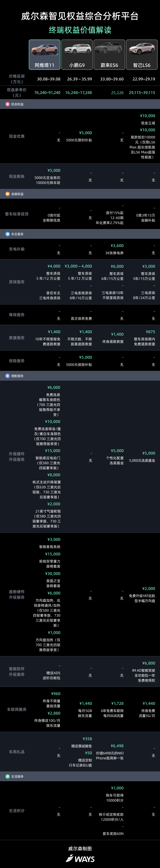Click the ¥3,000～4,000 warranty value

coord(78,266)
